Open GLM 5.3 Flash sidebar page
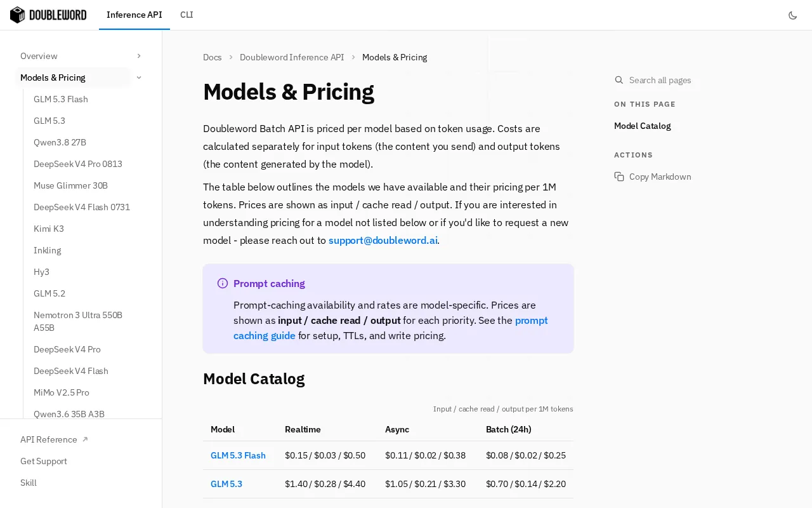The width and height of the screenshot is (812, 508). tap(61, 99)
